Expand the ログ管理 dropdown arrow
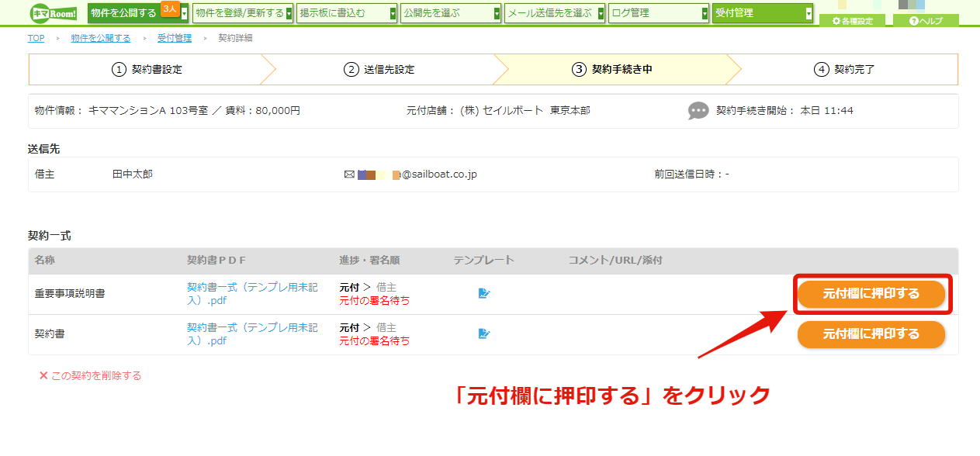Viewport: 980px width, 456px height. pyautogui.click(x=705, y=14)
